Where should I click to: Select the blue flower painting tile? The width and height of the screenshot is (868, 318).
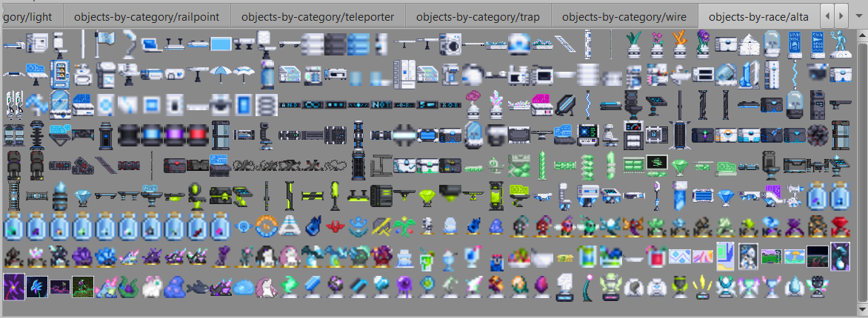pos(36,286)
